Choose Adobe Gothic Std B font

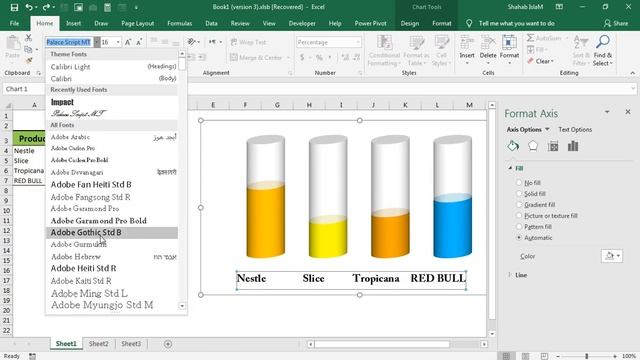pos(112,232)
